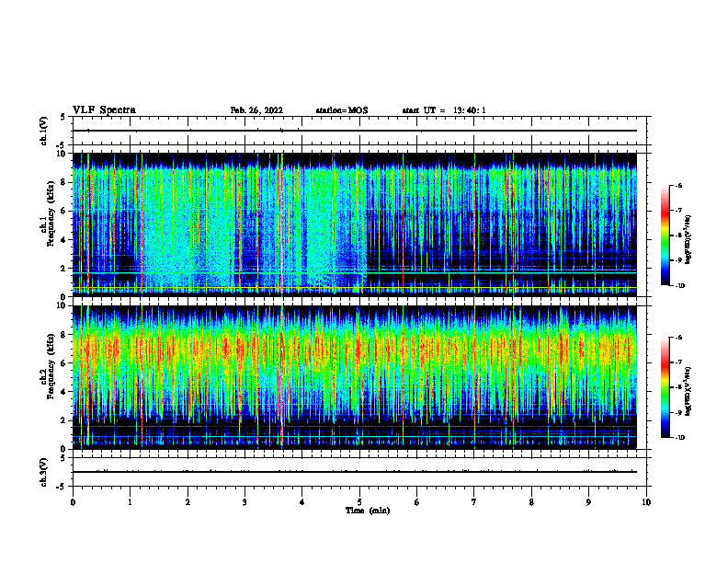Click the ch.1 spectrogram plot area
The height and width of the screenshot is (563, 728).
pos(355,224)
